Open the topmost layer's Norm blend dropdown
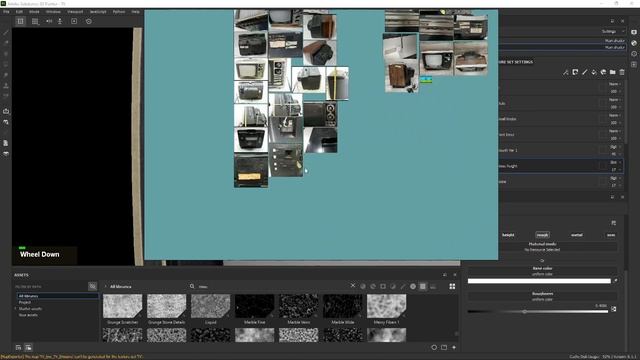 (x=614, y=84)
